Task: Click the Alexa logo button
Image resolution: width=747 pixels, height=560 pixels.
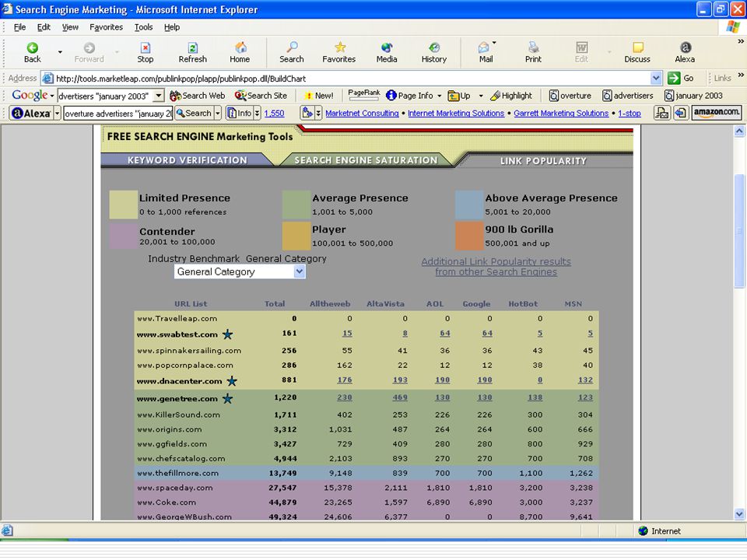Action: [x=31, y=114]
